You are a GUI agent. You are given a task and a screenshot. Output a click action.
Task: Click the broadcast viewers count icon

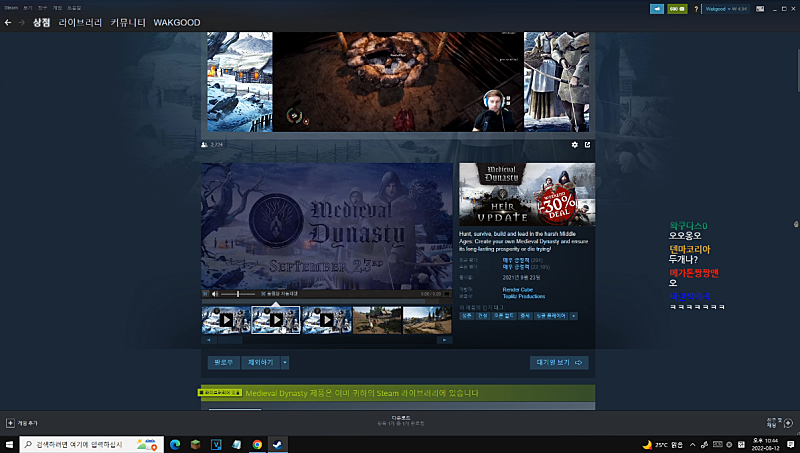tap(205, 145)
